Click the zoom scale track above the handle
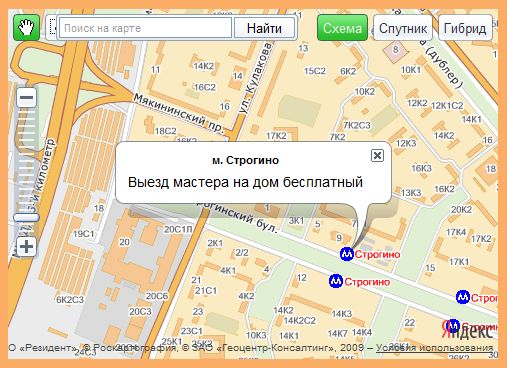 point(26,160)
